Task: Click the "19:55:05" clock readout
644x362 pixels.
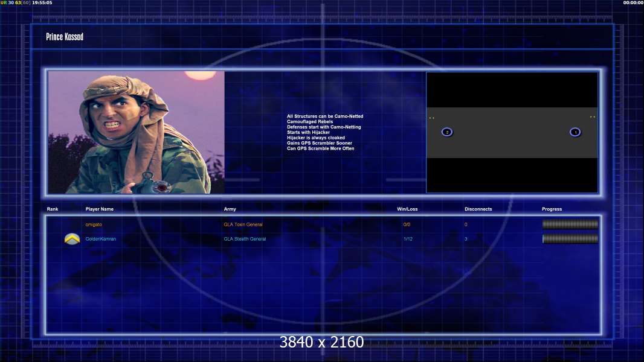Action: pos(42,2)
